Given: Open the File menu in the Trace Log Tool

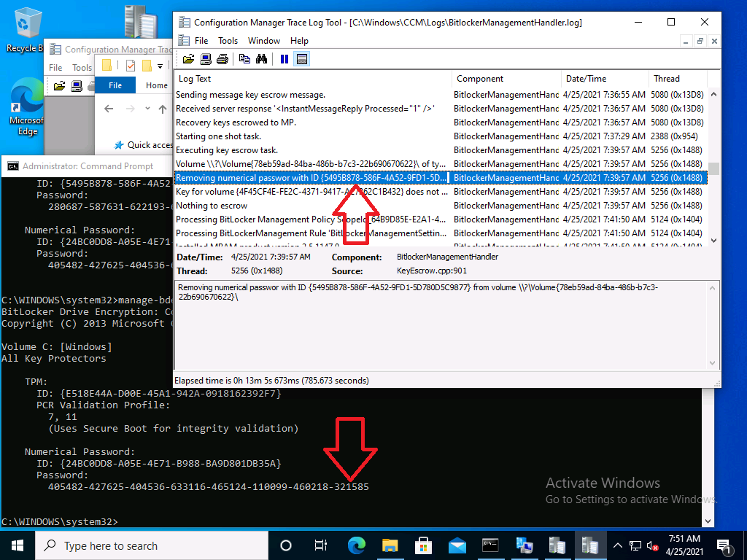Looking at the screenshot, I should pyautogui.click(x=201, y=41).
